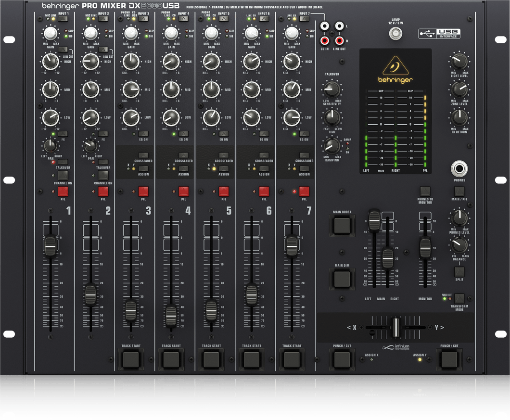
Task: Click the channel 5 crossfader Assign button
Action: [224, 168]
